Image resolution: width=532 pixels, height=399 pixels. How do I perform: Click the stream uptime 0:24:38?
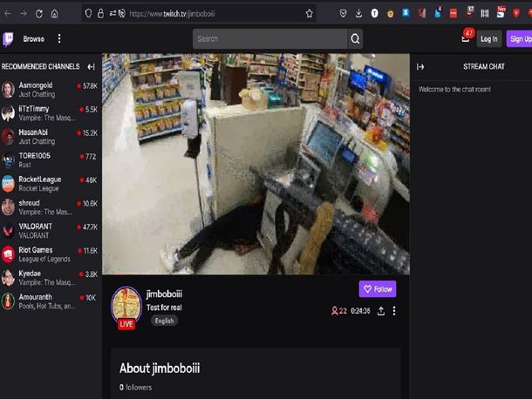click(x=360, y=311)
